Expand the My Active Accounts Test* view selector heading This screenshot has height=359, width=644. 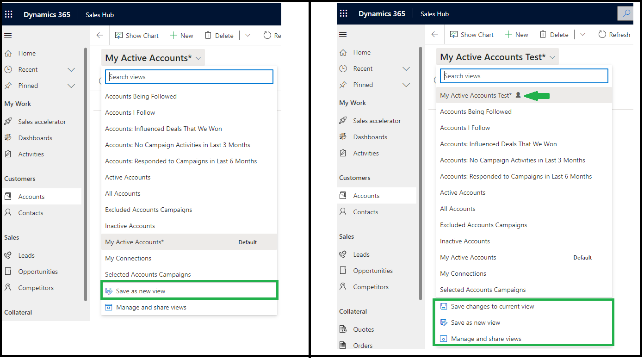[x=497, y=57]
